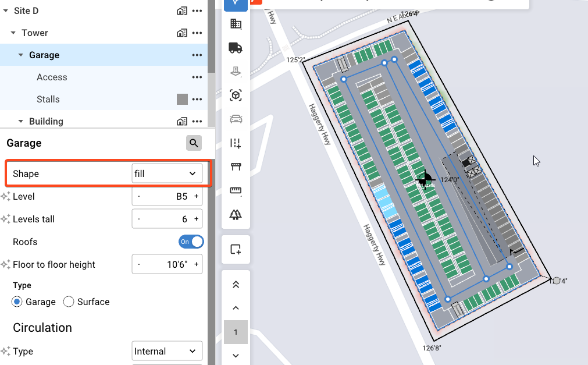Open the Shape dropdown set to fill
Image resolution: width=588 pixels, height=365 pixels.
[167, 173]
